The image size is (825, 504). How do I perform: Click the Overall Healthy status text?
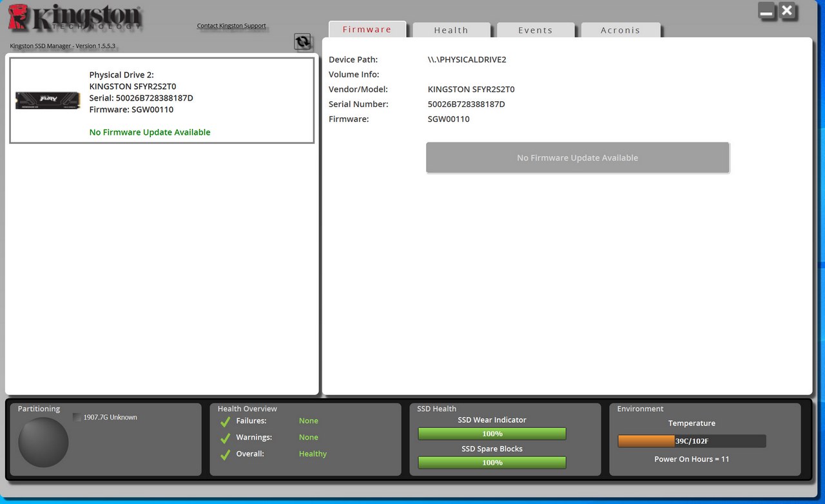(x=313, y=454)
